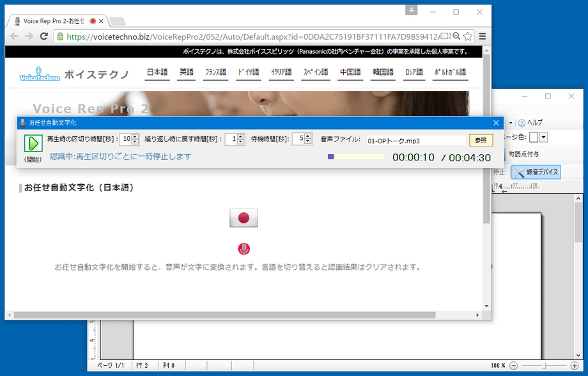
Task: Click playback segment time field showing 10
Action: (126, 139)
